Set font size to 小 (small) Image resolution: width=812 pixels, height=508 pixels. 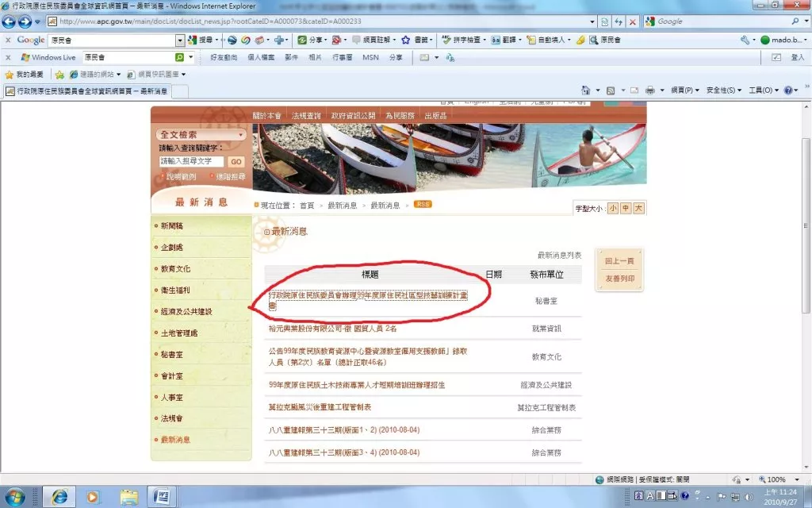[x=613, y=208]
